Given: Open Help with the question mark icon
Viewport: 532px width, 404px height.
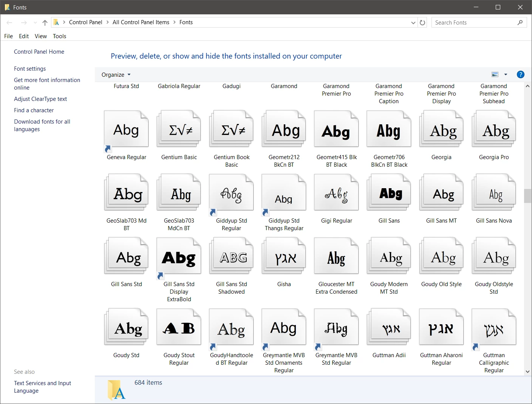Looking at the screenshot, I should 520,74.
